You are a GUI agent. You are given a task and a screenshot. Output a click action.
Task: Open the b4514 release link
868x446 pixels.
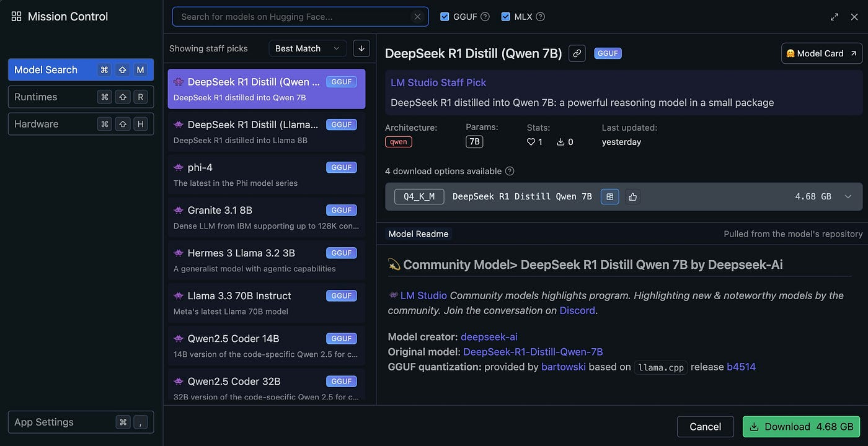coord(742,367)
